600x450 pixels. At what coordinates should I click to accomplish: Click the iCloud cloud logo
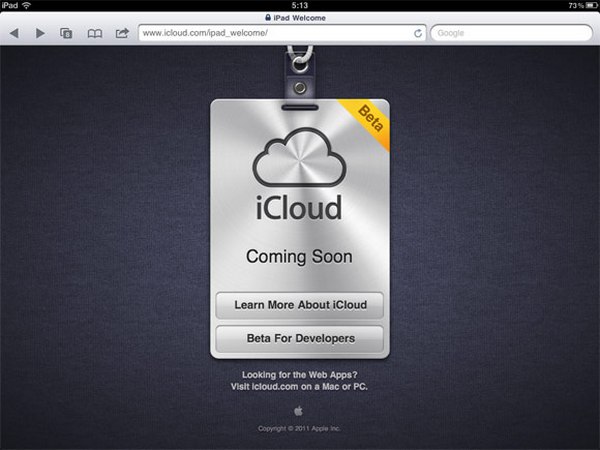pos(300,158)
